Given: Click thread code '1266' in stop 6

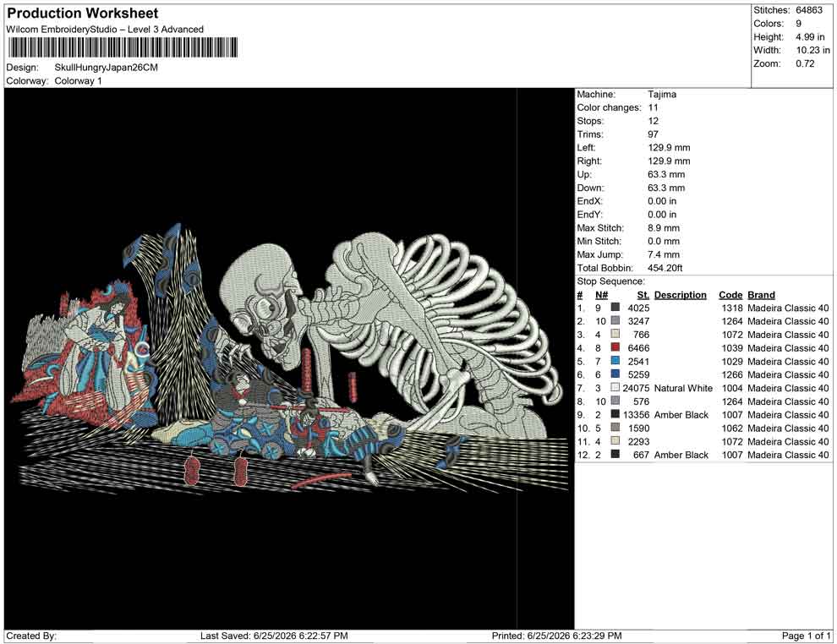Looking at the screenshot, I should pyautogui.click(x=732, y=374).
